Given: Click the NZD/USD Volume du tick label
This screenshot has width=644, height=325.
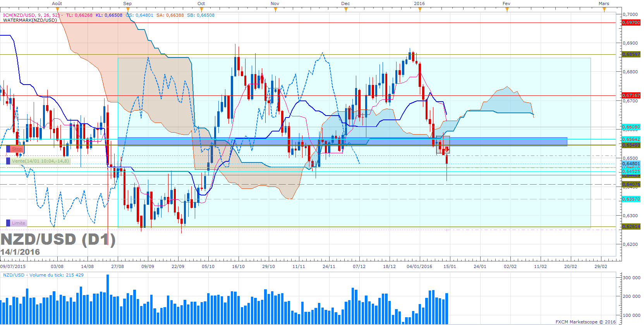Looking at the screenshot, I should click(x=43, y=275).
